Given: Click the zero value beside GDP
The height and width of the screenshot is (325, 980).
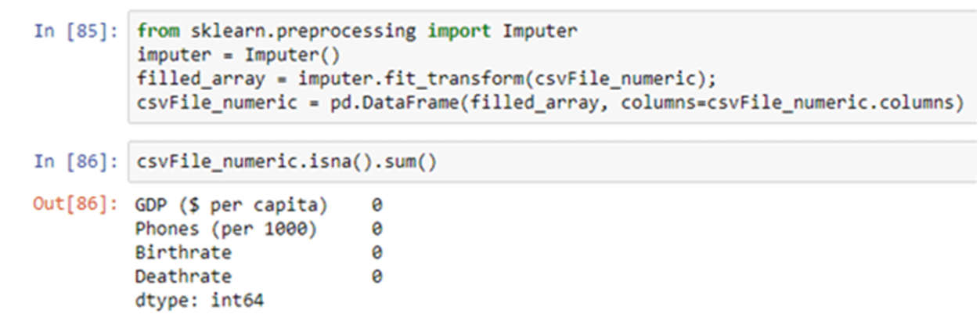Looking at the screenshot, I should tap(377, 205).
